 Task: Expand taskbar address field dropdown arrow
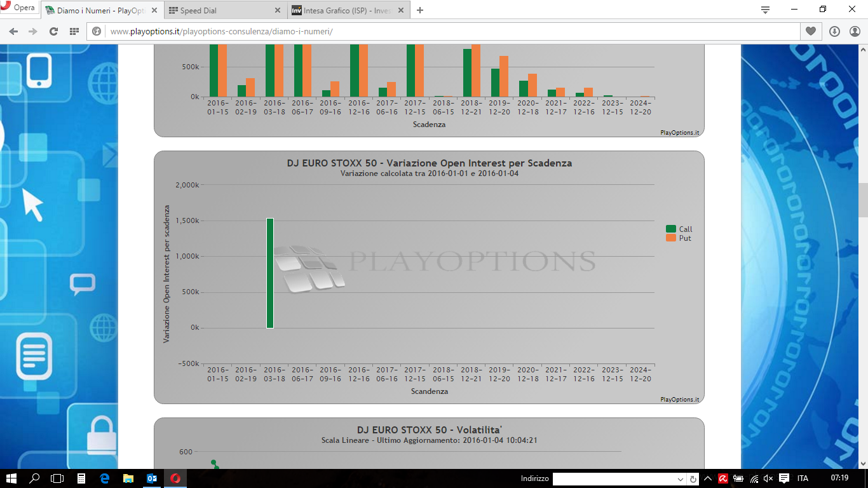coord(681,478)
